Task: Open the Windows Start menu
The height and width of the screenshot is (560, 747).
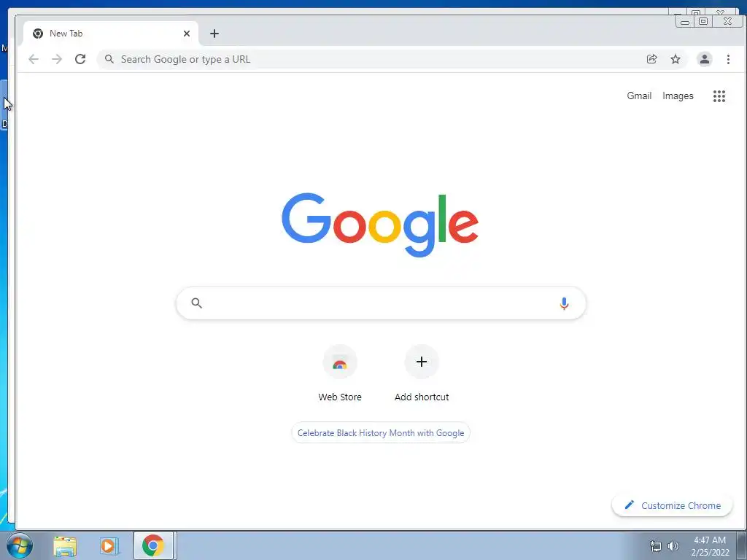Action: click(x=20, y=545)
